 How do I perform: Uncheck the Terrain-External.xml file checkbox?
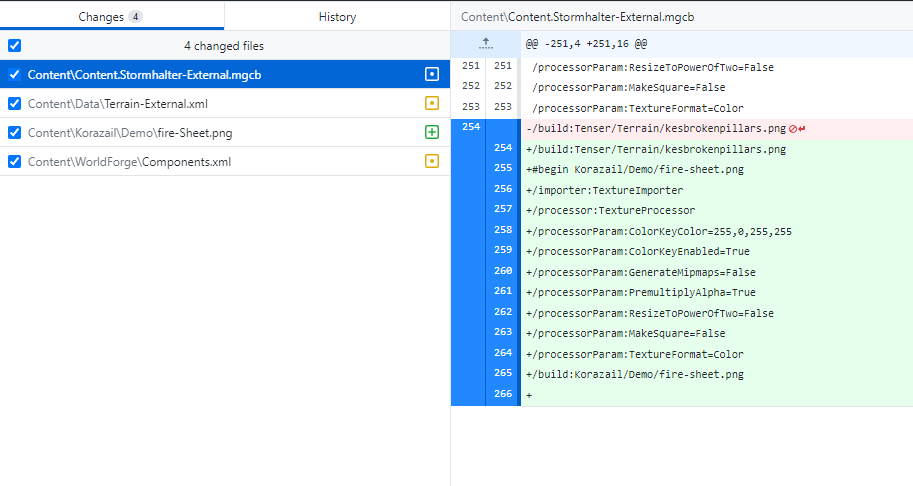pos(14,103)
